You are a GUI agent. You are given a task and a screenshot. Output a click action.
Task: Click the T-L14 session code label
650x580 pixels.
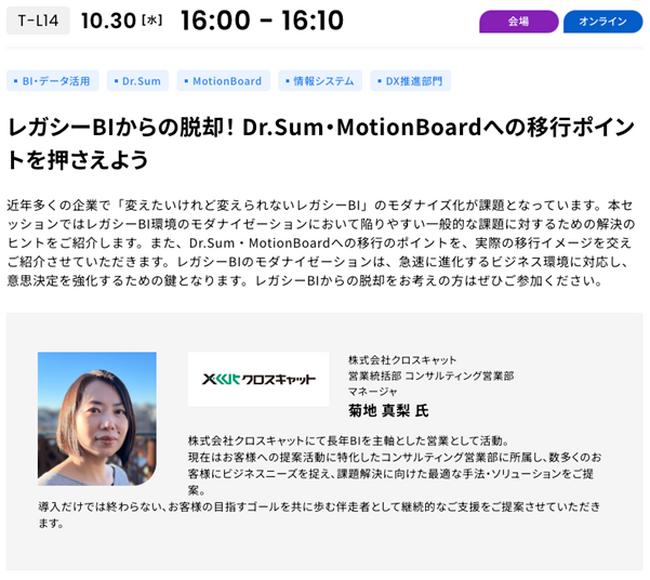coord(38,21)
